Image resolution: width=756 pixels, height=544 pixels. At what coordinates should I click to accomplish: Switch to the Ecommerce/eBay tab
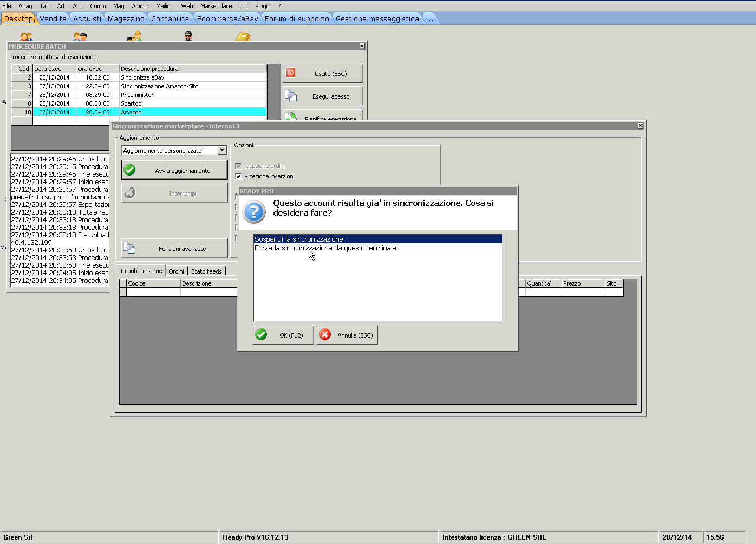(x=227, y=18)
